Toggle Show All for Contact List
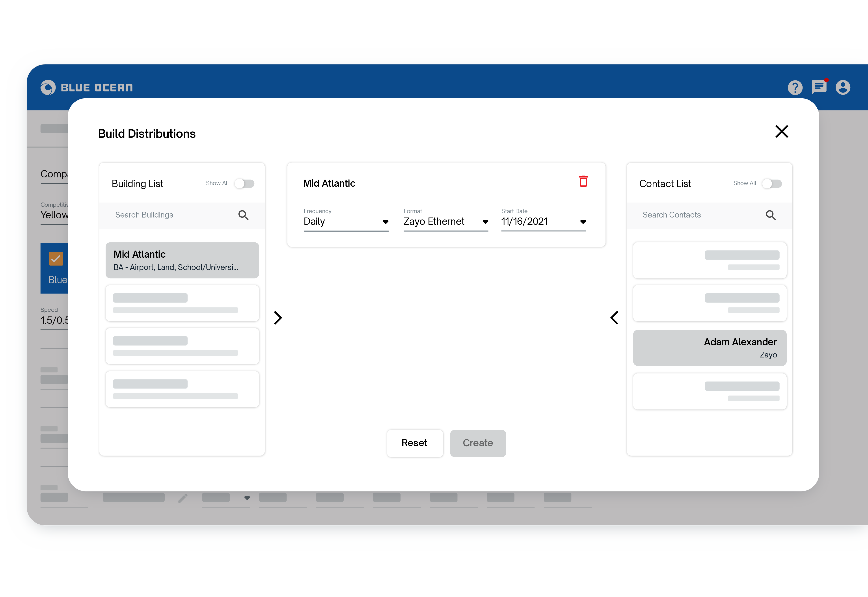The image size is (868, 597). (772, 184)
